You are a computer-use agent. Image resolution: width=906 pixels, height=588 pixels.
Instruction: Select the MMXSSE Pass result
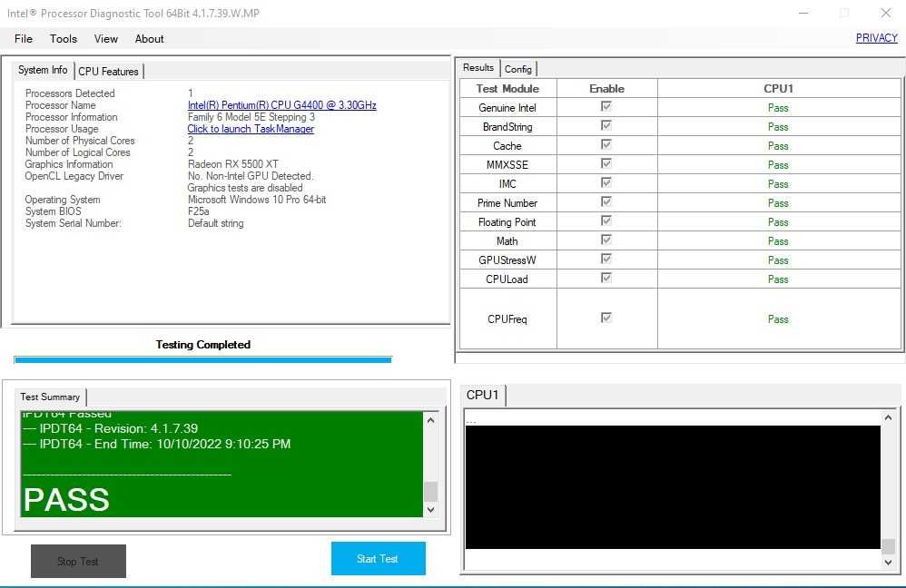[778, 165]
